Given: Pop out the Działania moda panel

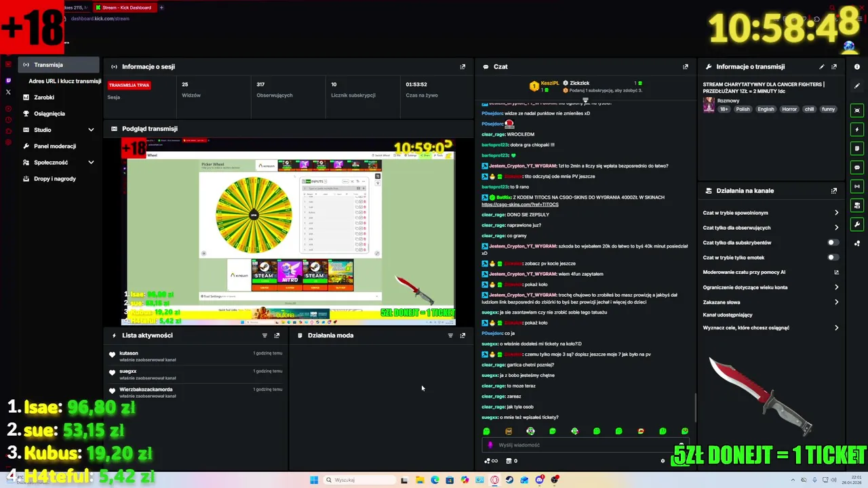Looking at the screenshot, I should [x=462, y=335].
